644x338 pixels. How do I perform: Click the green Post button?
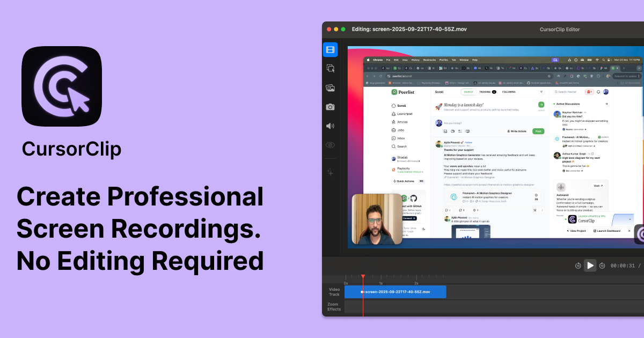(538, 131)
